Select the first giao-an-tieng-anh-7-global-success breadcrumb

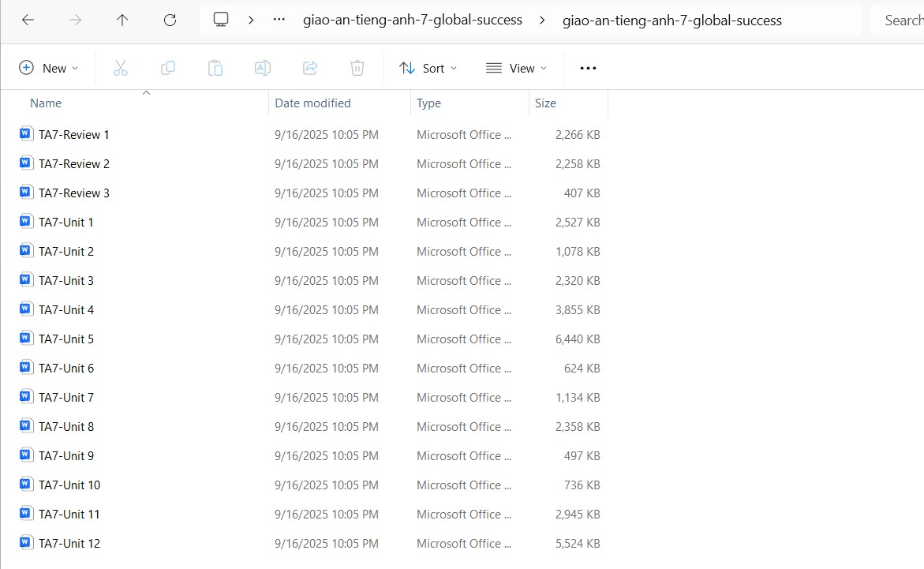pyautogui.click(x=413, y=20)
